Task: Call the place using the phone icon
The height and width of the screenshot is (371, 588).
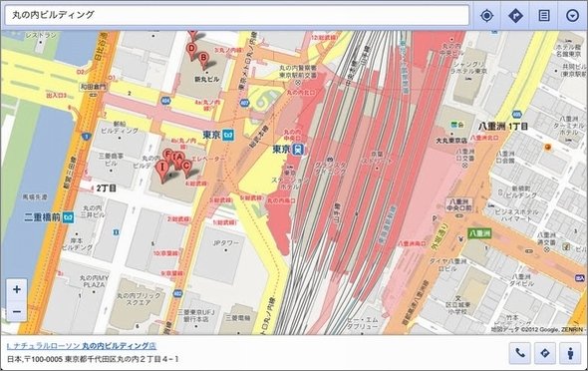Action: point(520,353)
